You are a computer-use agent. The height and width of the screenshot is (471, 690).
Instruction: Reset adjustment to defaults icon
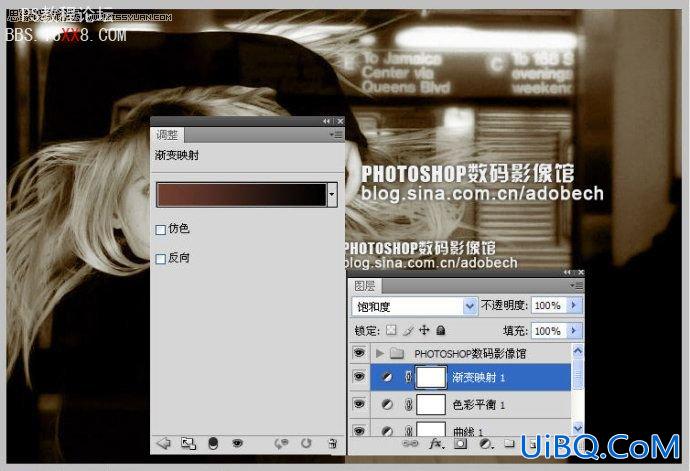coord(306,443)
